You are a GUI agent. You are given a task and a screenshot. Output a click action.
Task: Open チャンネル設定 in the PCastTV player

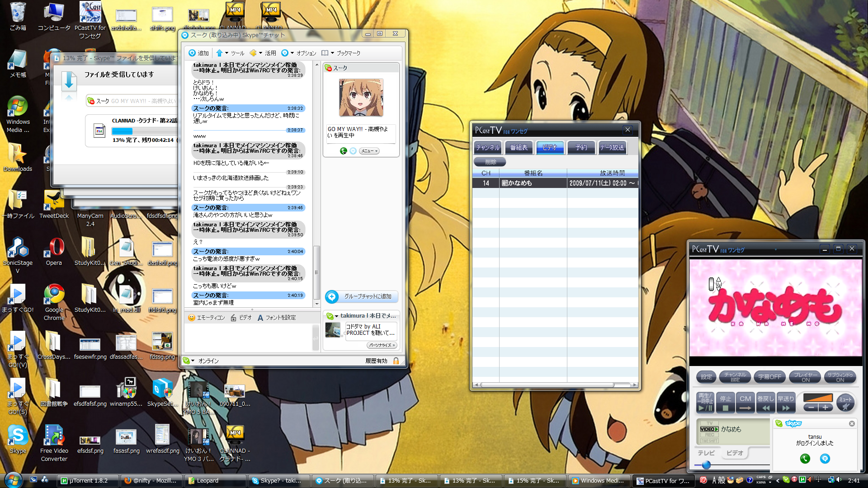coord(735,377)
